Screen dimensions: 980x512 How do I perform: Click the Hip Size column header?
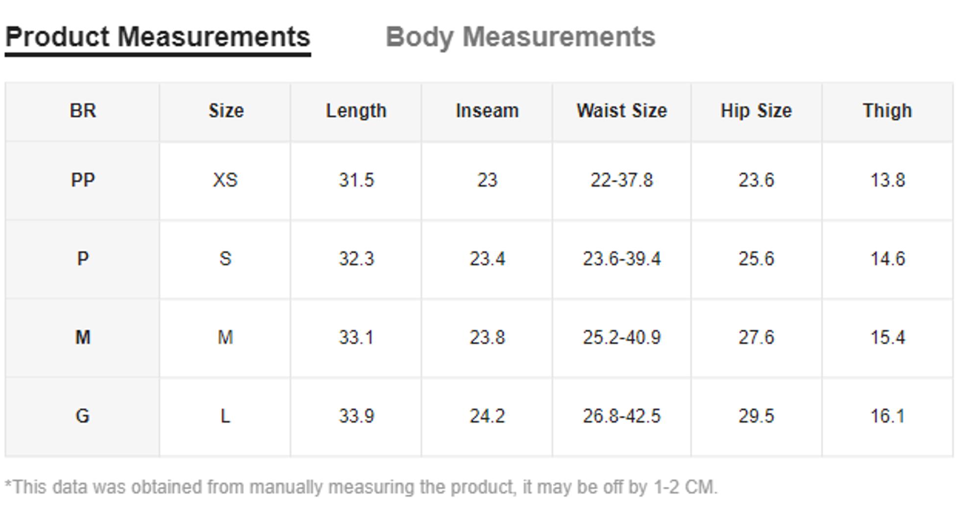(756, 111)
